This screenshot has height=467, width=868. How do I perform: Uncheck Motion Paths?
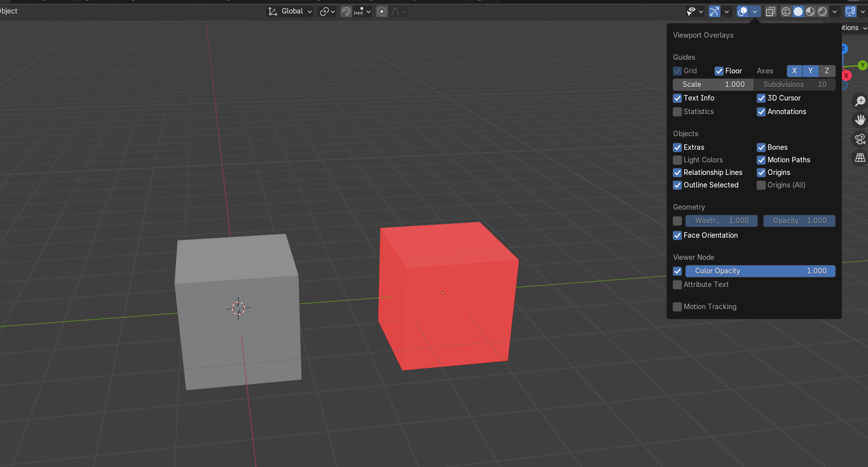761,160
